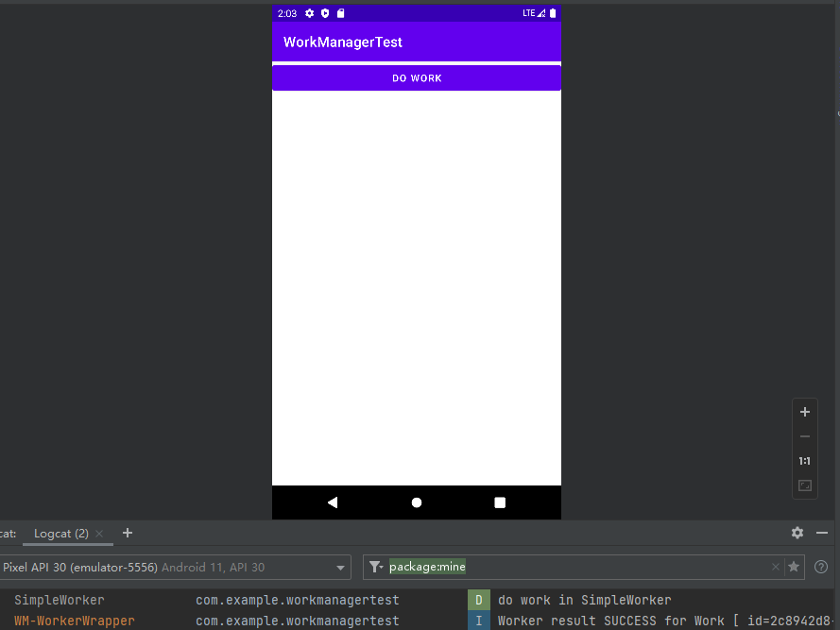Zoom in the emulator view
The image size is (840, 630).
click(x=805, y=412)
